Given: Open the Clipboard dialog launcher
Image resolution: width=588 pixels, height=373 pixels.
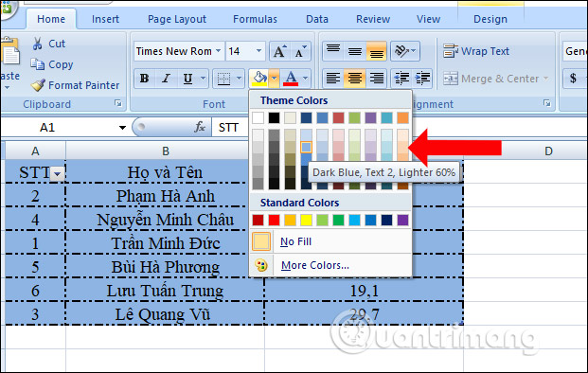Looking at the screenshot, I should pyautogui.click(x=118, y=103).
